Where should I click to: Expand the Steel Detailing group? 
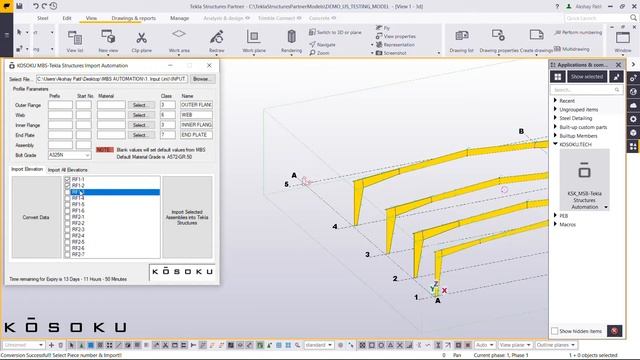tap(555, 118)
